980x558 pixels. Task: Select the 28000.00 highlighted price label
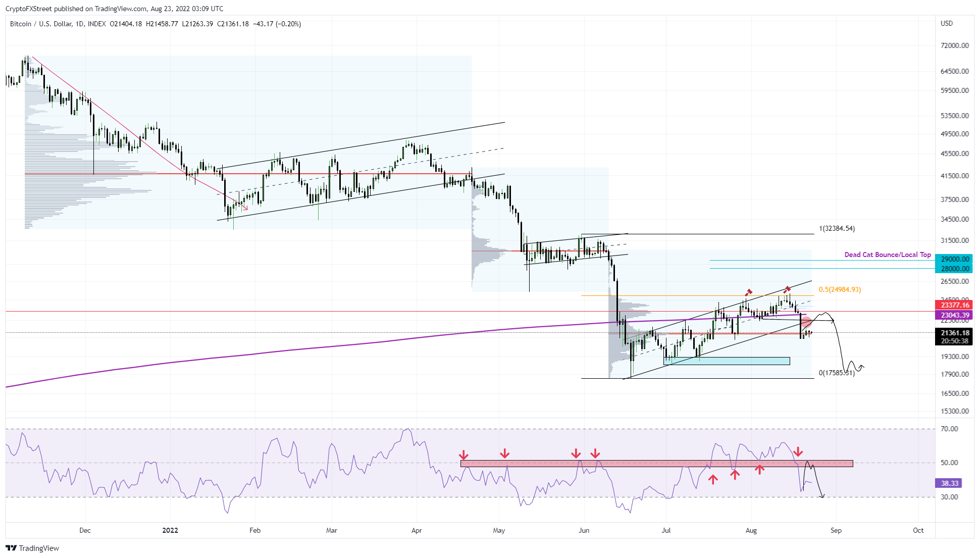point(953,269)
